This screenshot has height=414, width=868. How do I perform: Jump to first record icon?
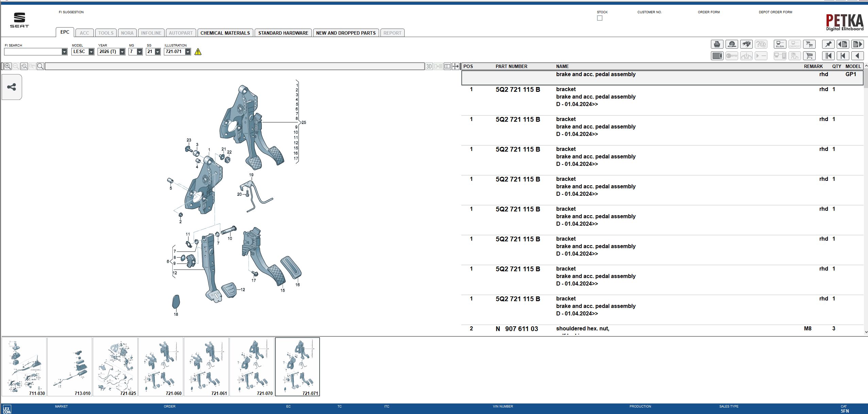coord(828,56)
